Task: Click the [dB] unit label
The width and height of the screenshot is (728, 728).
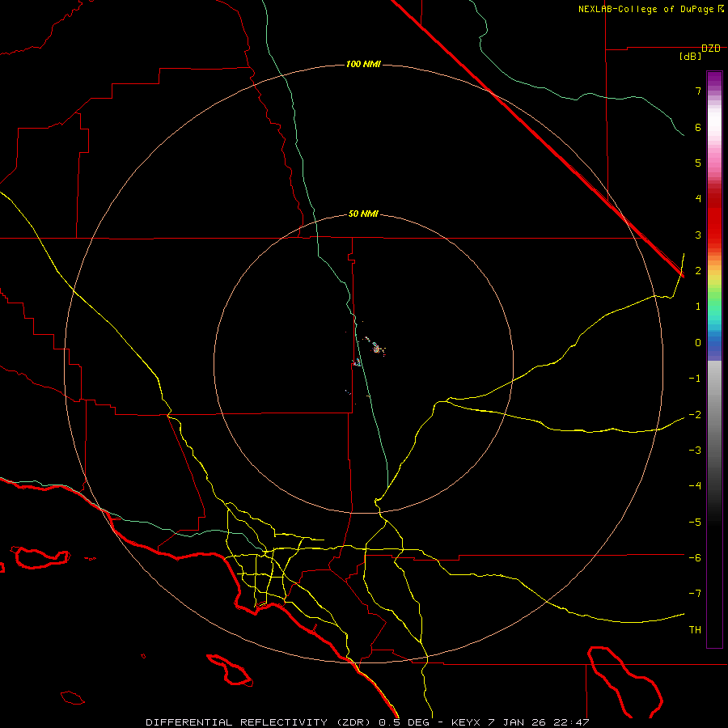Action: (x=690, y=57)
